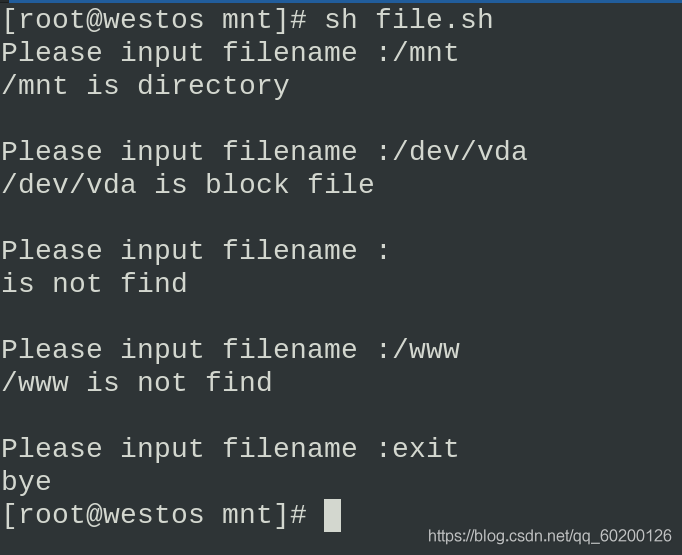Click the blinking terminal cursor block
This screenshot has width=682, height=555.
(333, 515)
